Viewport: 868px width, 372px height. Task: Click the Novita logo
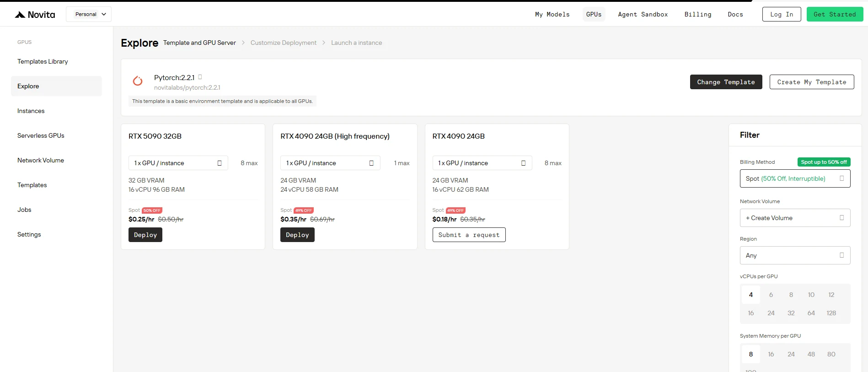(x=35, y=15)
